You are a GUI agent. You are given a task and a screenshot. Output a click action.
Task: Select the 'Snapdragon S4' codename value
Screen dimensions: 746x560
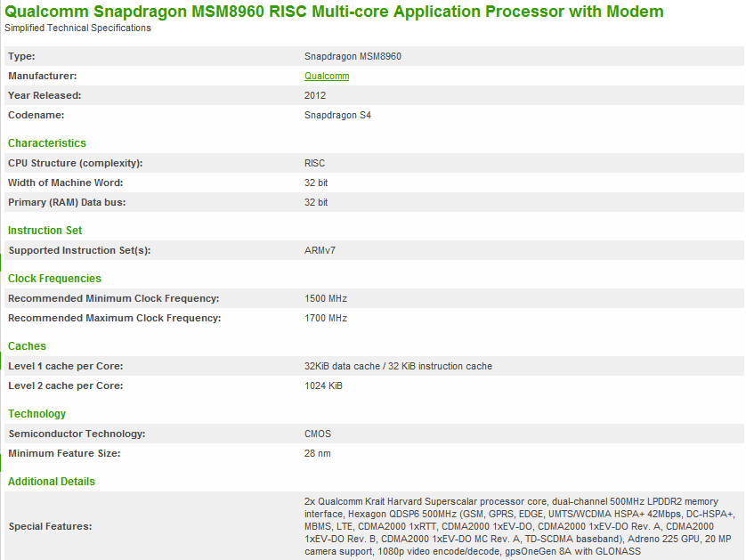[x=337, y=115]
